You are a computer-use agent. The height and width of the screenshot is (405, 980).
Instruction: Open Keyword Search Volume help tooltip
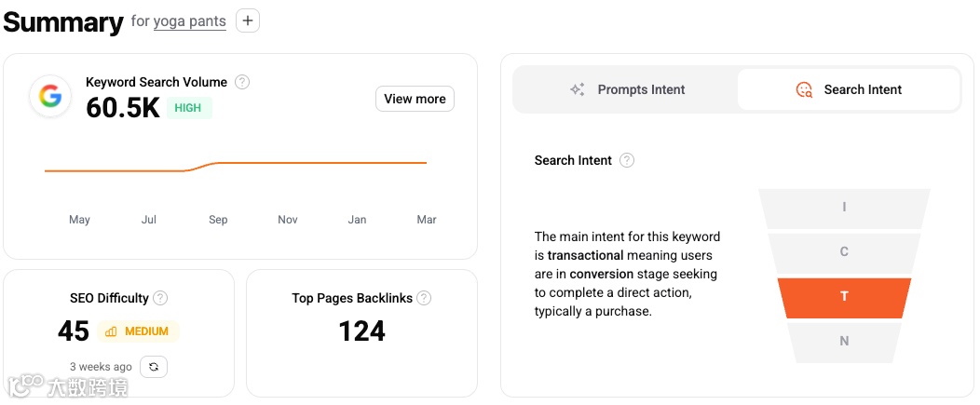pos(242,82)
